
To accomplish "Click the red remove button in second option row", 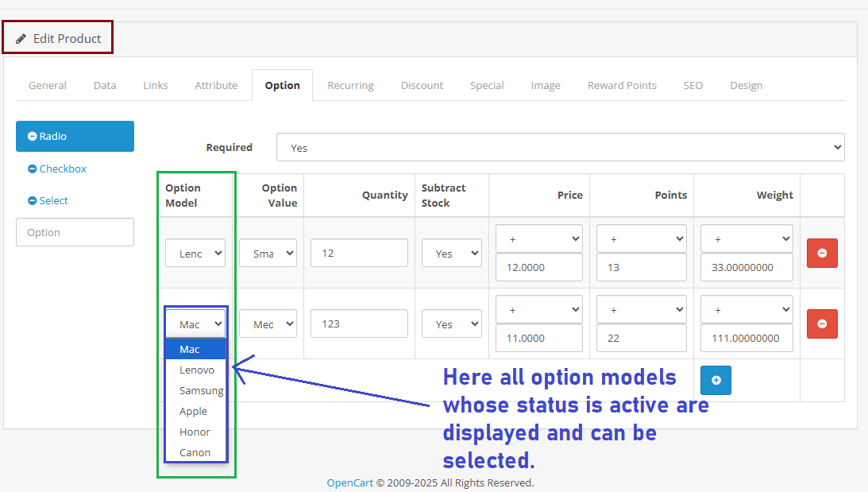I will pos(822,323).
